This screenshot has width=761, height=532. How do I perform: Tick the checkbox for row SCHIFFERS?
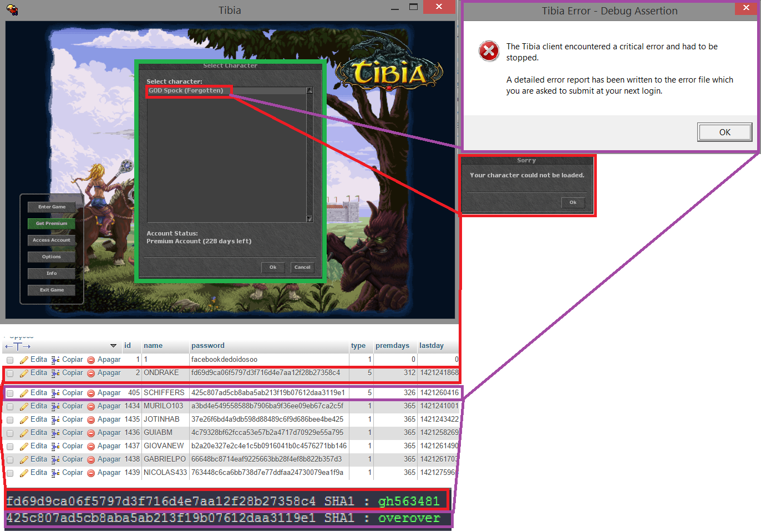(x=10, y=393)
